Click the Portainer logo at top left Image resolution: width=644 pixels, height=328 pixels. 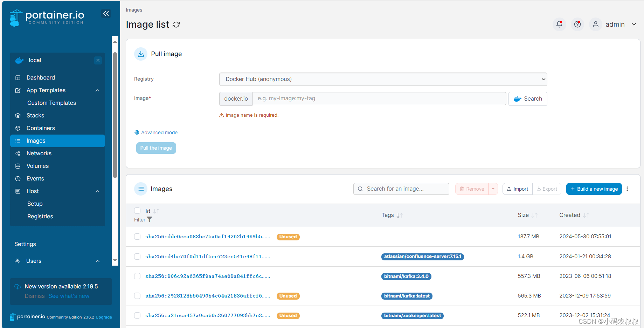coord(47,17)
